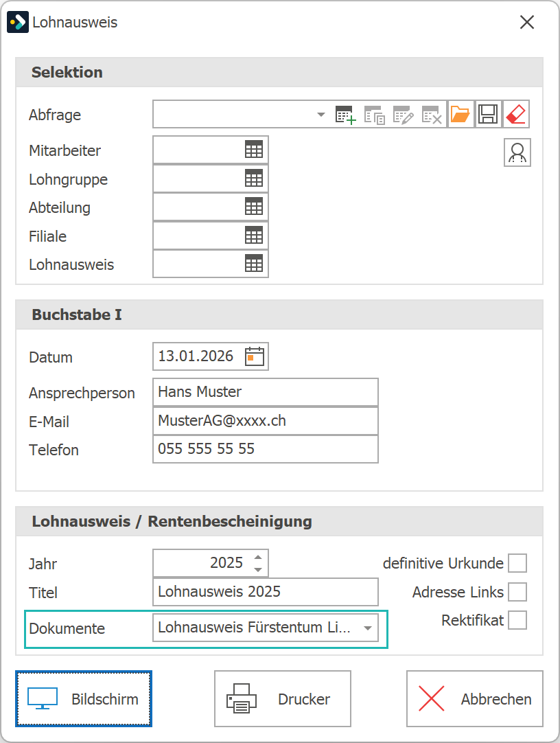The image size is (560, 743).
Task: Click the copy query icon
Action: tap(375, 115)
